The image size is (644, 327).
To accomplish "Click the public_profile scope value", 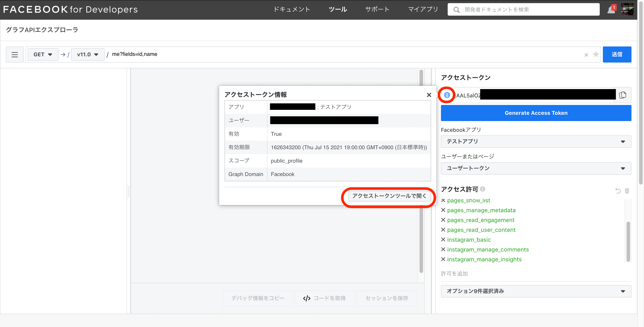I will [286, 161].
